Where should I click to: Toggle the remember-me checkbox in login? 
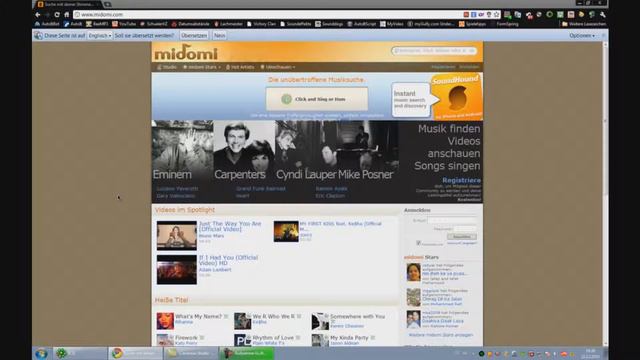pos(418,243)
